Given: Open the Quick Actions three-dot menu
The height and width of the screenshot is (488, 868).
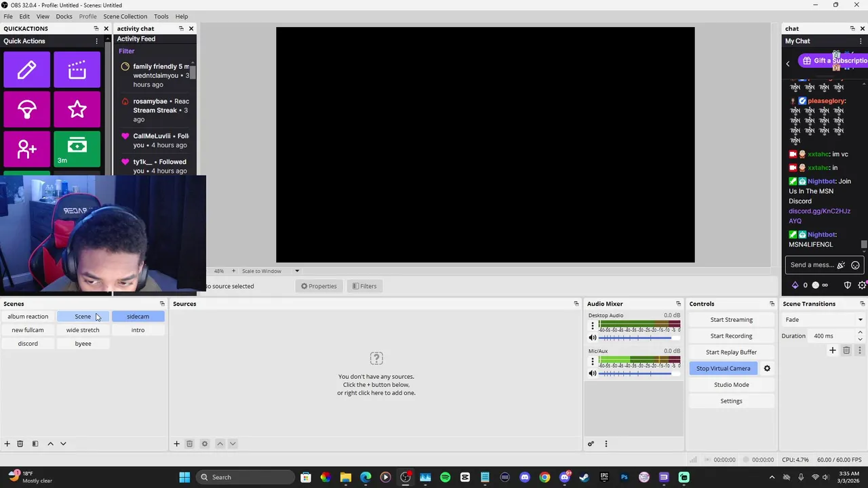Looking at the screenshot, I should (96, 41).
